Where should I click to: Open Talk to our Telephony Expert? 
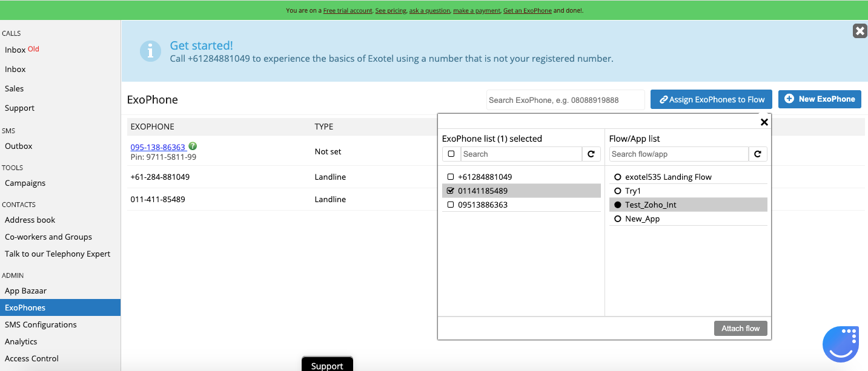(58, 254)
